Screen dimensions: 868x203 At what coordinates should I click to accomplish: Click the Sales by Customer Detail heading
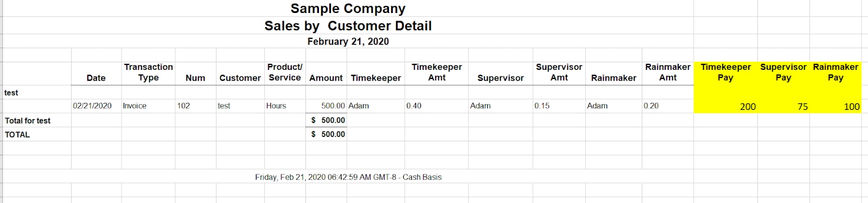pos(348,26)
